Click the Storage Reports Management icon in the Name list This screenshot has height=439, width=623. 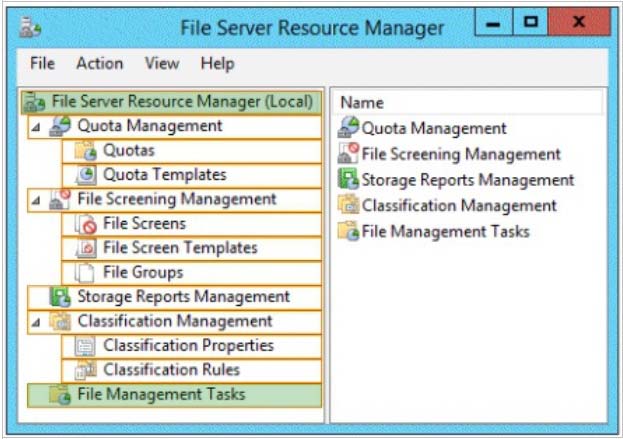pos(348,179)
